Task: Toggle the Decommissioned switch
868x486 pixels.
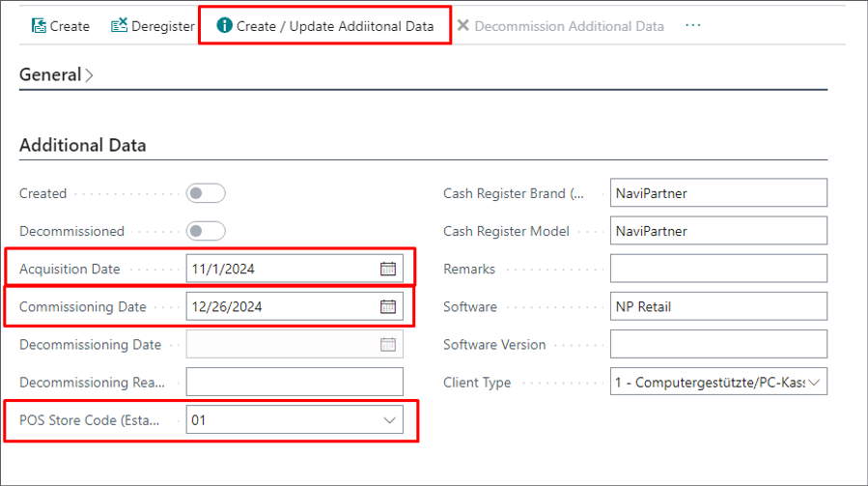Action: 206,231
